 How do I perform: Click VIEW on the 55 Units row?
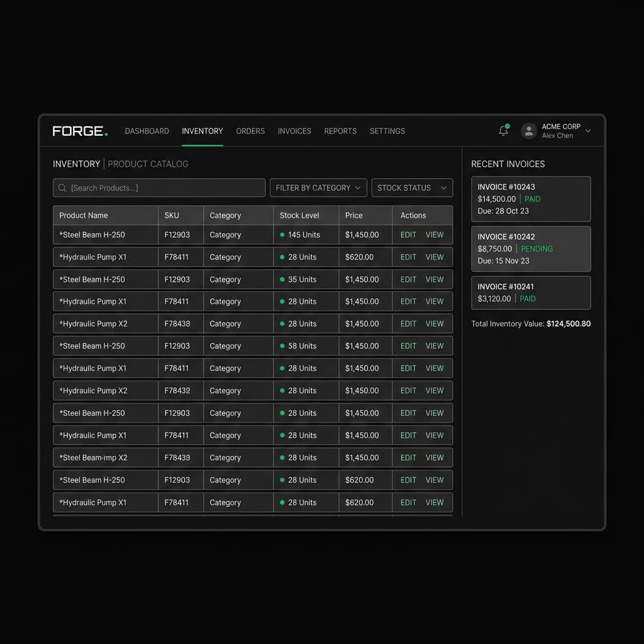435,279
